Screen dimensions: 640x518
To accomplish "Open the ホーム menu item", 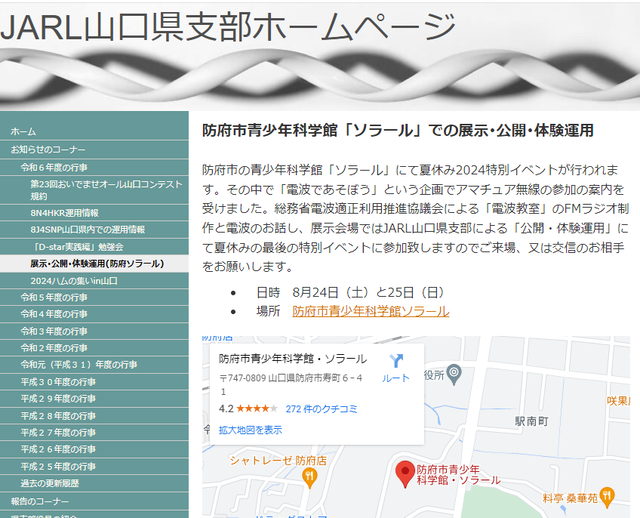I will pos(94,131).
